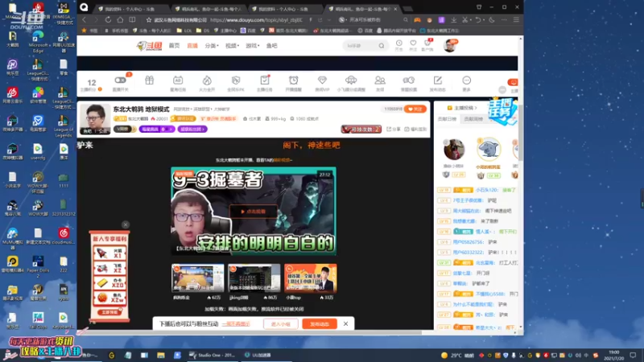
Task: Bookmark this page with the star icon
Action: tap(149, 19)
